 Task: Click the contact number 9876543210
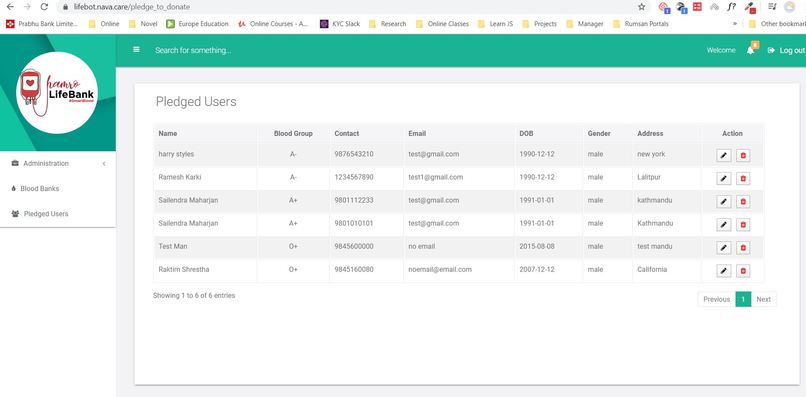[x=354, y=154]
